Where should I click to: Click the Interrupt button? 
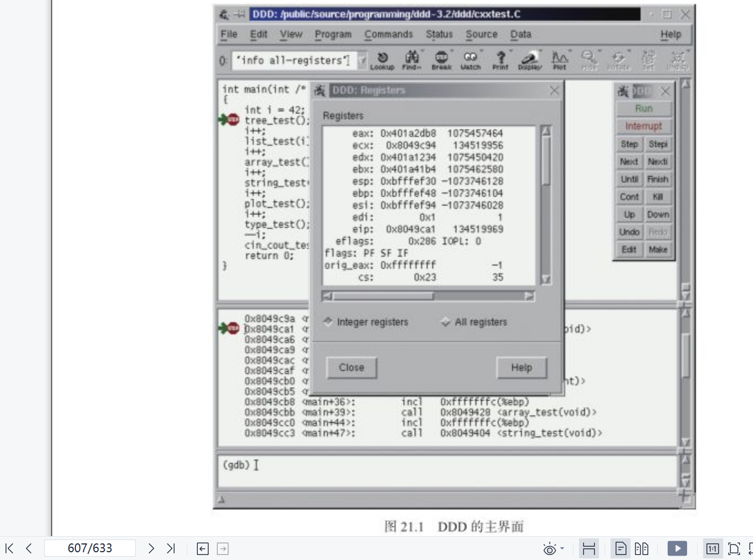[644, 126]
